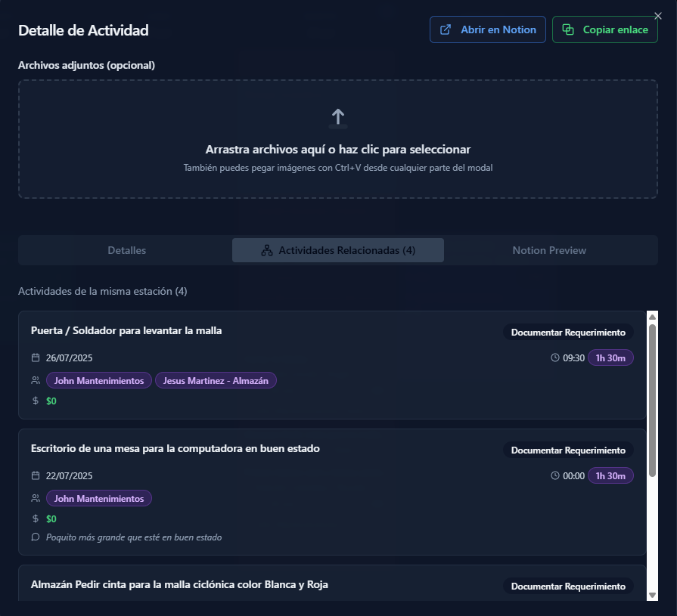Click the $0 amount on Puerta / Soldador card
The height and width of the screenshot is (616, 677).
[x=51, y=401]
